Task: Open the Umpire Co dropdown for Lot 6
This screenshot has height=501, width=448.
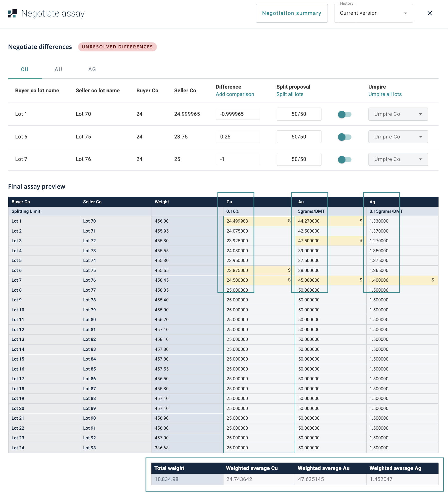Action: (398, 137)
